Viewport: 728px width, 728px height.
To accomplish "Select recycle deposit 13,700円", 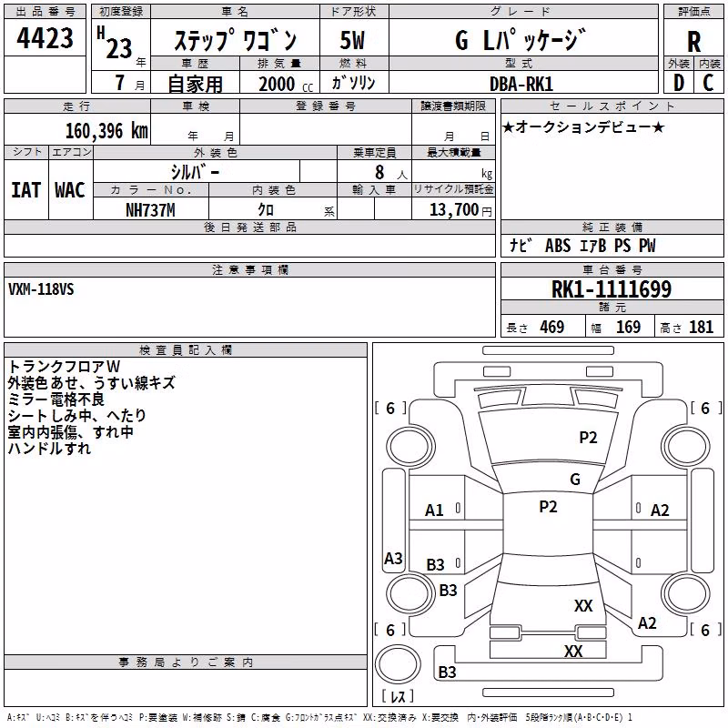I will pyautogui.click(x=460, y=210).
